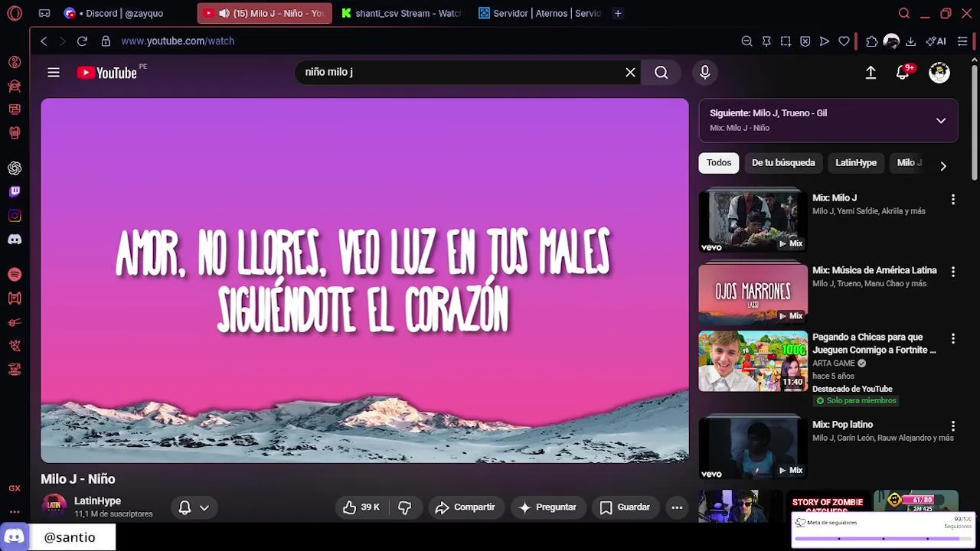
Task: Open more actions three-dots beside Guardar
Action: pyautogui.click(x=677, y=507)
